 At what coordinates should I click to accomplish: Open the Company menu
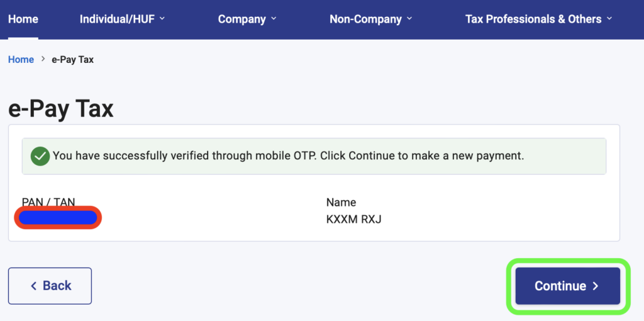coord(248,19)
